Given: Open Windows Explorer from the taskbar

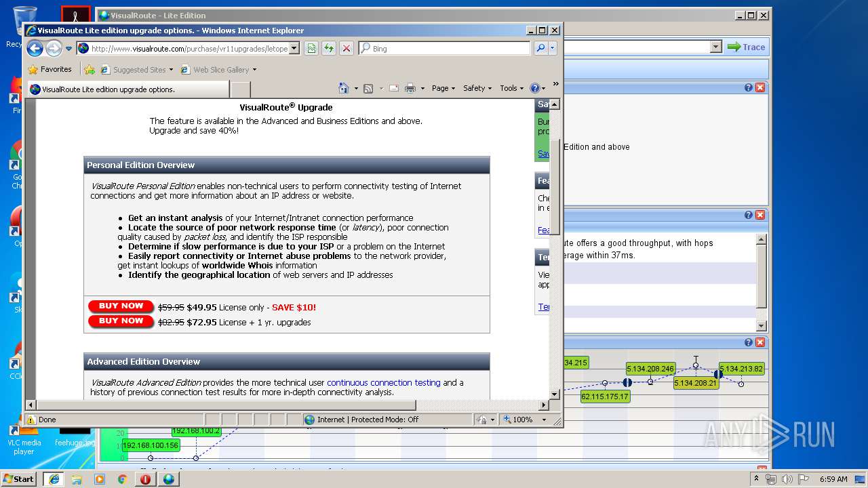Looking at the screenshot, I should [77, 479].
